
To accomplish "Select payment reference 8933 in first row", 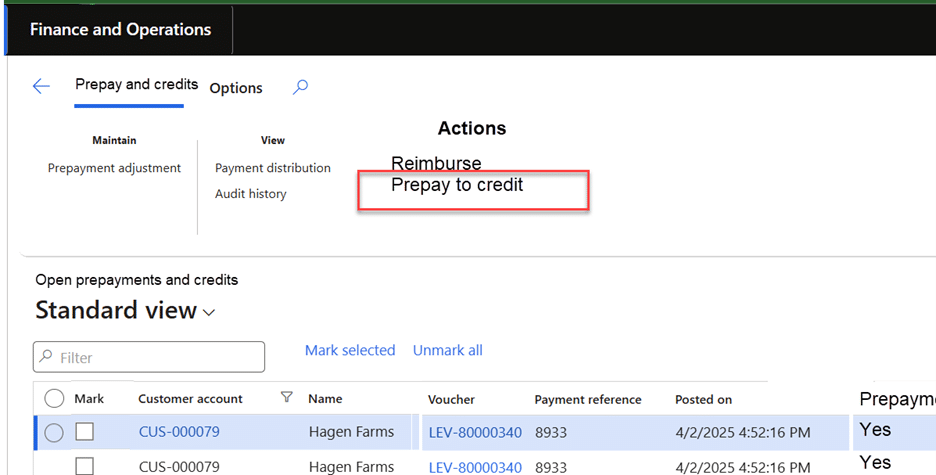I will click(551, 432).
